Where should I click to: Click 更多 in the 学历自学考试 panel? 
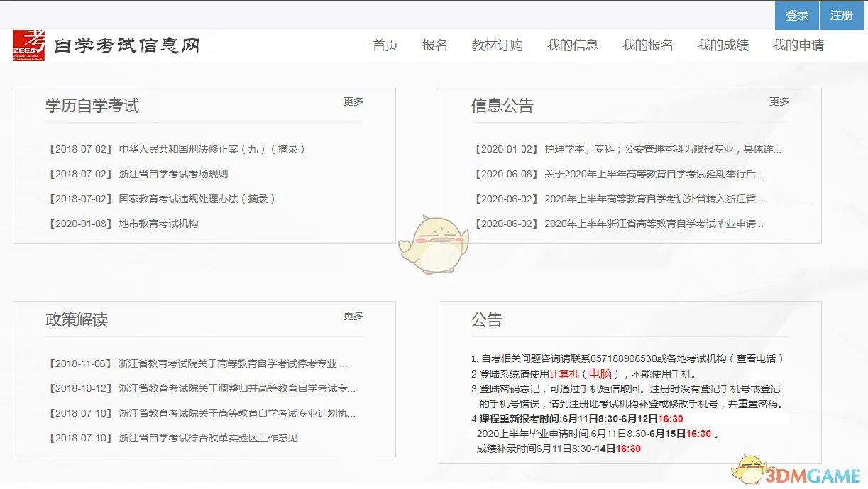coord(353,101)
